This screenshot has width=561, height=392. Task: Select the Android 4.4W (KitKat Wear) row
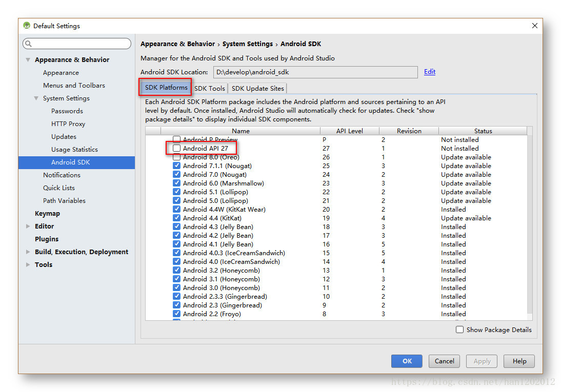click(x=336, y=209)
